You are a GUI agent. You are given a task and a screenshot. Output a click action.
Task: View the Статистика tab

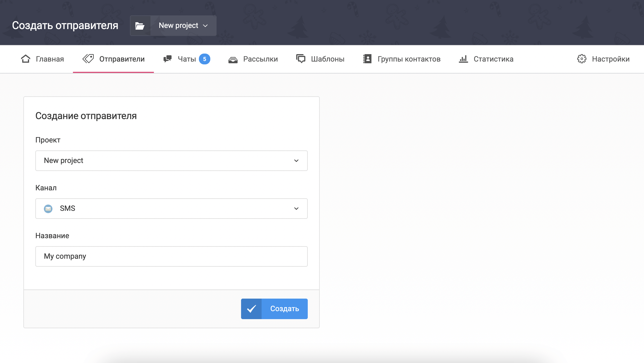pos(486,59)
